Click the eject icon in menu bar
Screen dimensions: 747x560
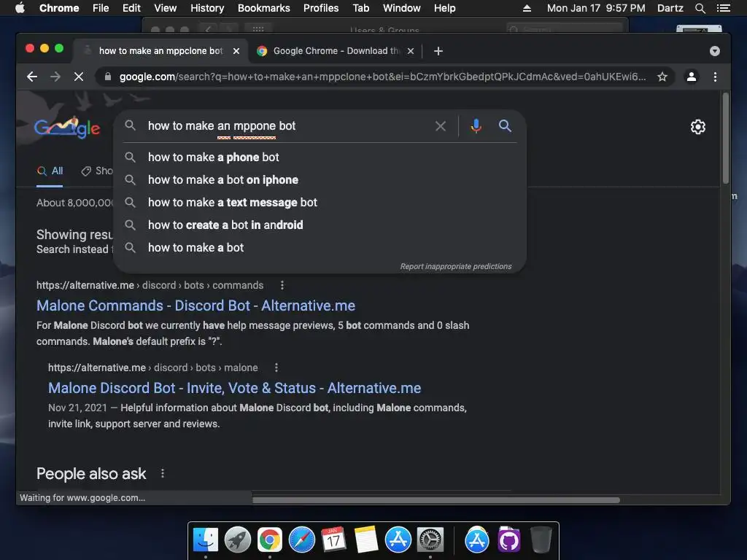tap(527, 8)
